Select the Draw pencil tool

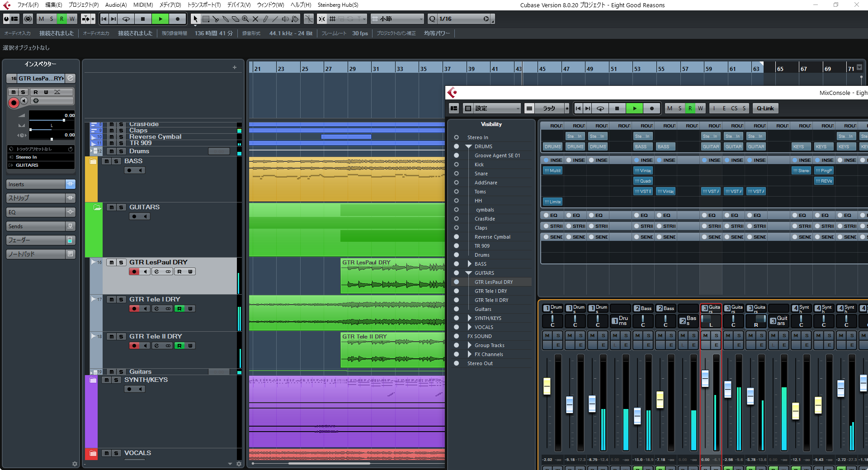tap(265, 19)
